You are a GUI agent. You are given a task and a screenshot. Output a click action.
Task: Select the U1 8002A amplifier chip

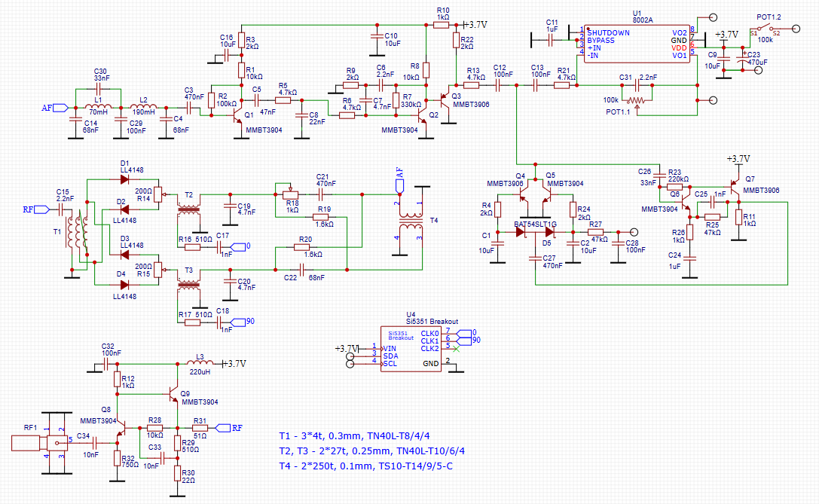pyautogui.click(x=637, y=44)
